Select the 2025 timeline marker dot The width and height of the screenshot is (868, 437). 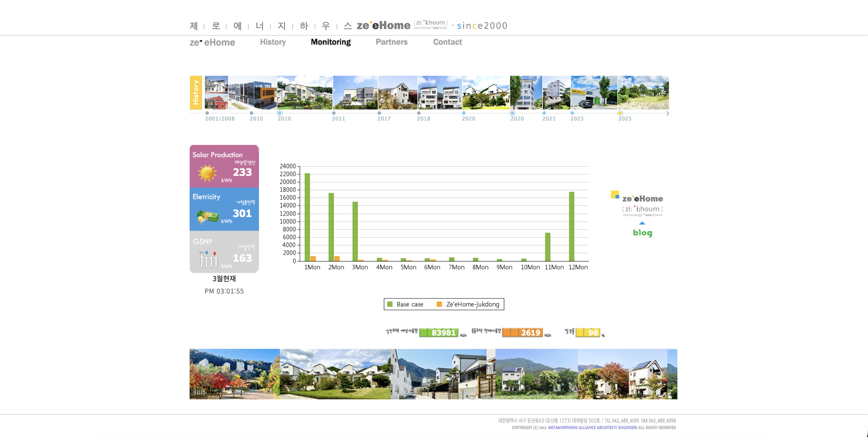[620, 114]
